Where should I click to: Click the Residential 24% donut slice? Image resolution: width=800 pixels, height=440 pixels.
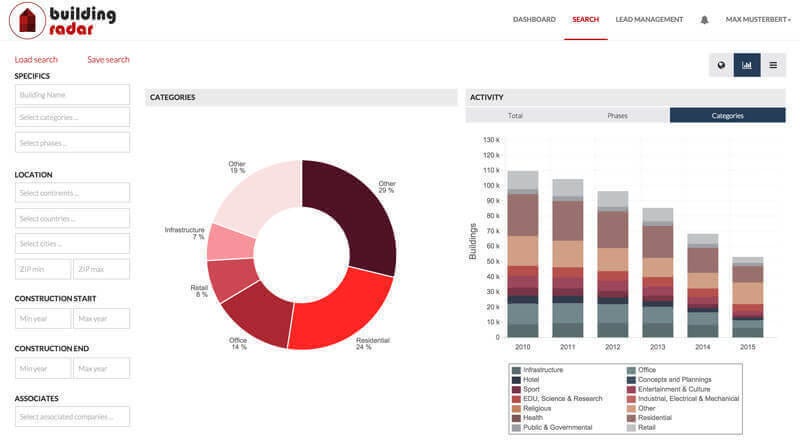(x=343, y=311)
